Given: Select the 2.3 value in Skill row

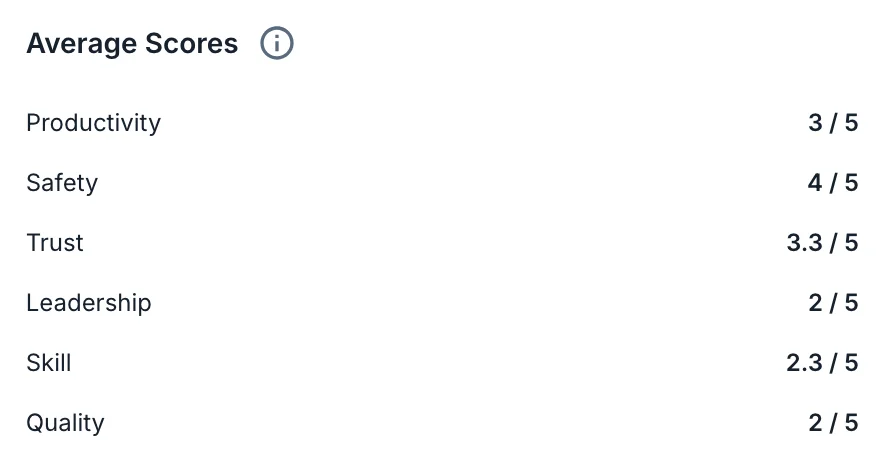Looking at the screenshot, I should coord(805,363).
